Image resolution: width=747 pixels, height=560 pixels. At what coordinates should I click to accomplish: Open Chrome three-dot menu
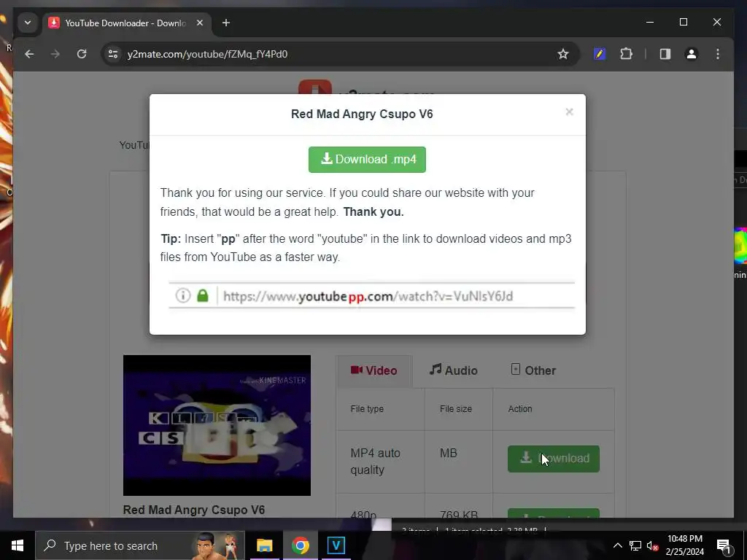tap(718, 54)
